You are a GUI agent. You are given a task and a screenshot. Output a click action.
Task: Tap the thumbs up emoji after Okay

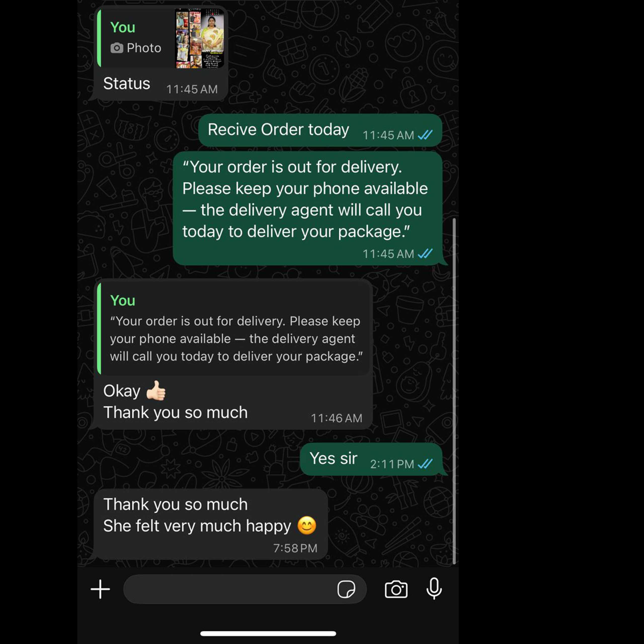pyautogui.click(x=156, y=391)
